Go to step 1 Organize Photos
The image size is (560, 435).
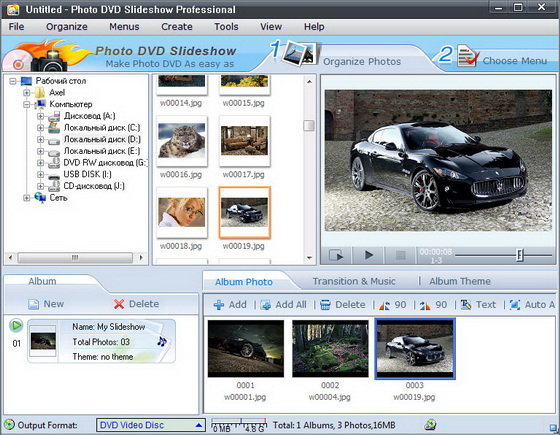362,61
